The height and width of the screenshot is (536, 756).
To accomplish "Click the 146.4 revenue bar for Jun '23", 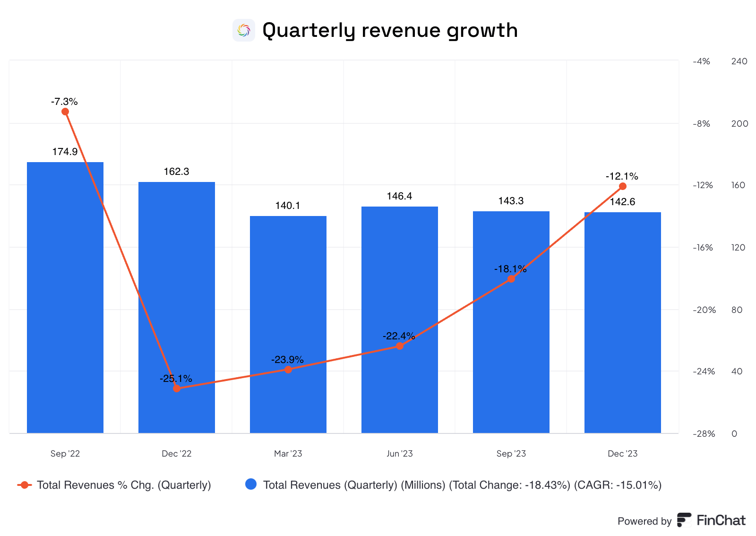I will [x=399, y=319].
